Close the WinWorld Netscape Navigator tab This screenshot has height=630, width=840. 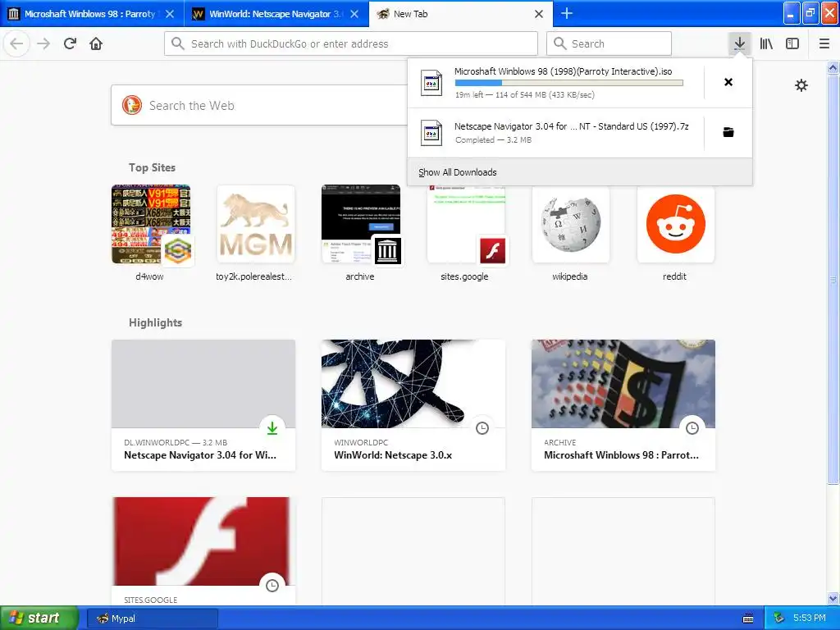(x=354, y=14)
